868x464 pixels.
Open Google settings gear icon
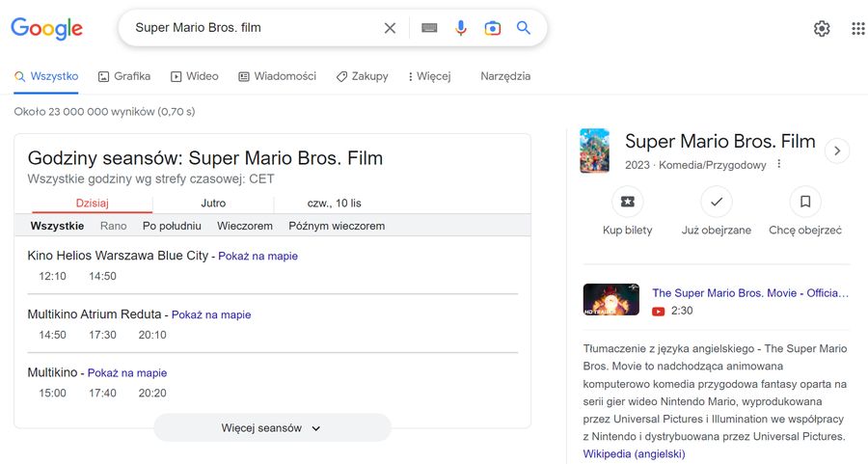[x=822, y=28]
